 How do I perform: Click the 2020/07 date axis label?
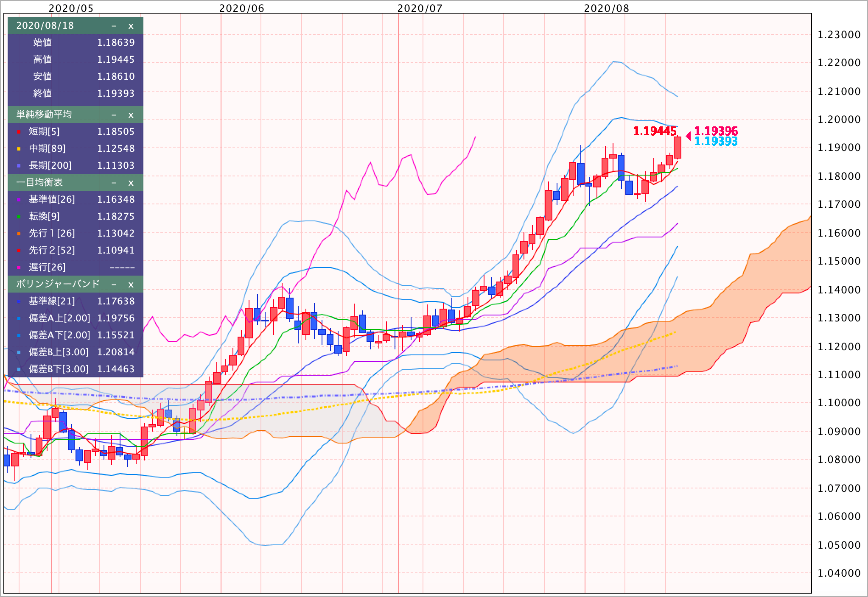(x=420, y=8)
